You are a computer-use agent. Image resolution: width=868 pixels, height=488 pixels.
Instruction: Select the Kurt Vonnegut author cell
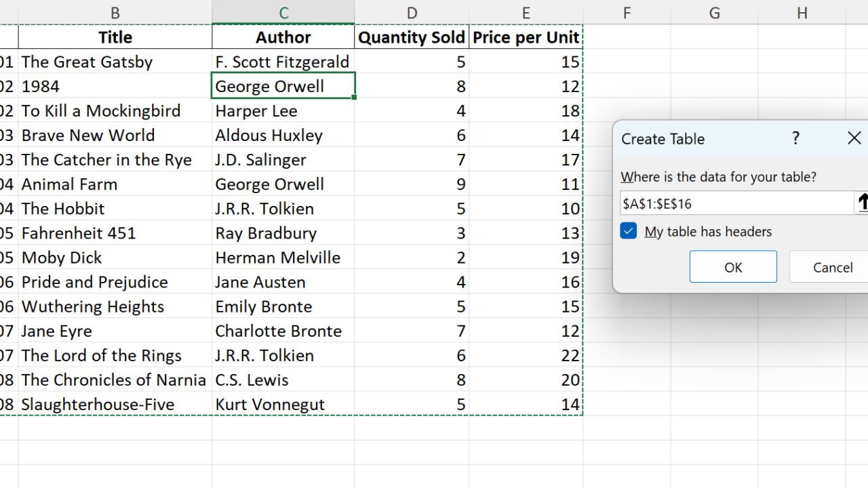coord(283,405)
